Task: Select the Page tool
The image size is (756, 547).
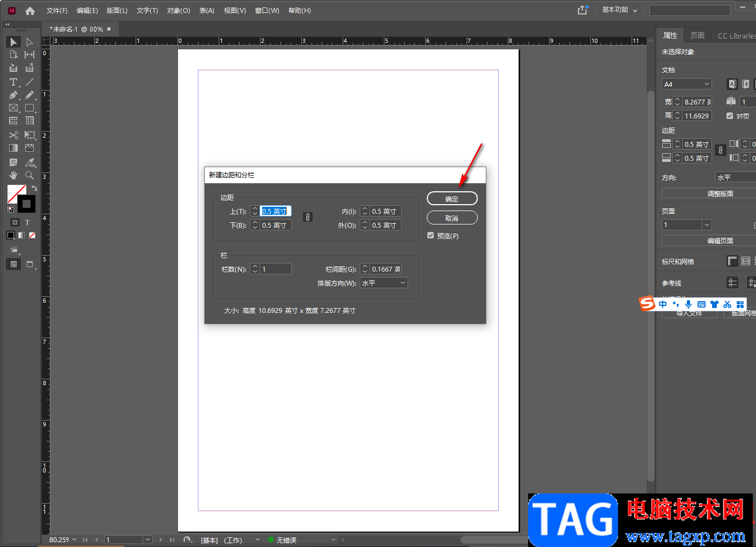Action: click(x=13, y=55)
